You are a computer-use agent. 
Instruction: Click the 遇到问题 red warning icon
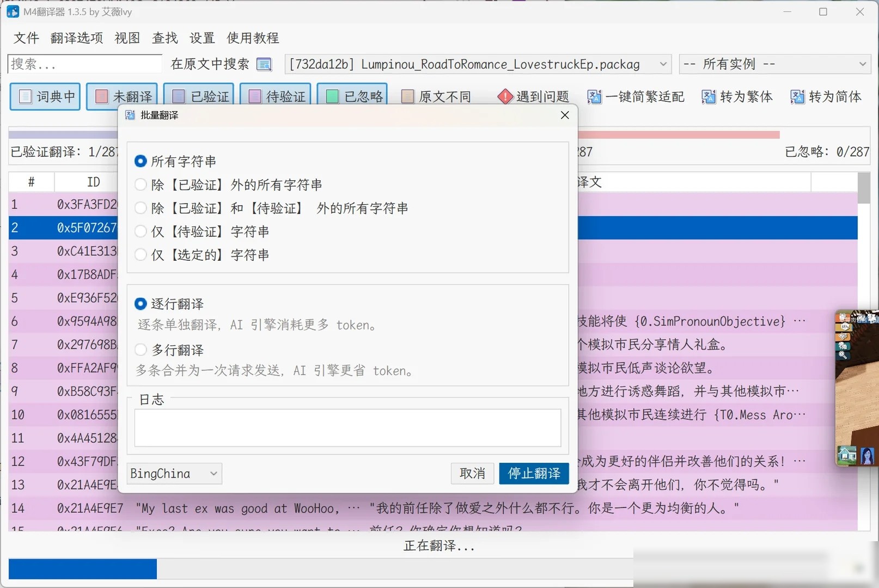tap(505, 97)
